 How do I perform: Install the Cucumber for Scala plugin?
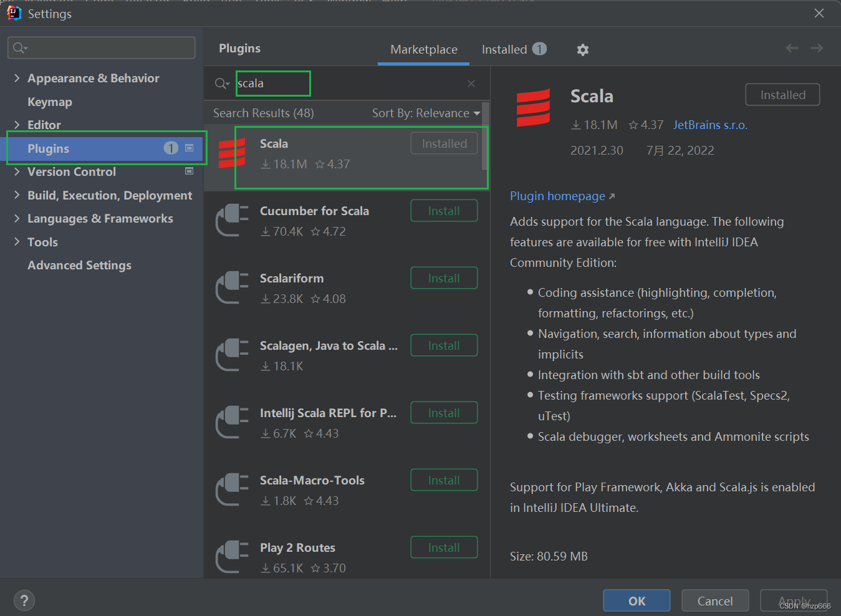pyautogui.click(x=444, y=211)
